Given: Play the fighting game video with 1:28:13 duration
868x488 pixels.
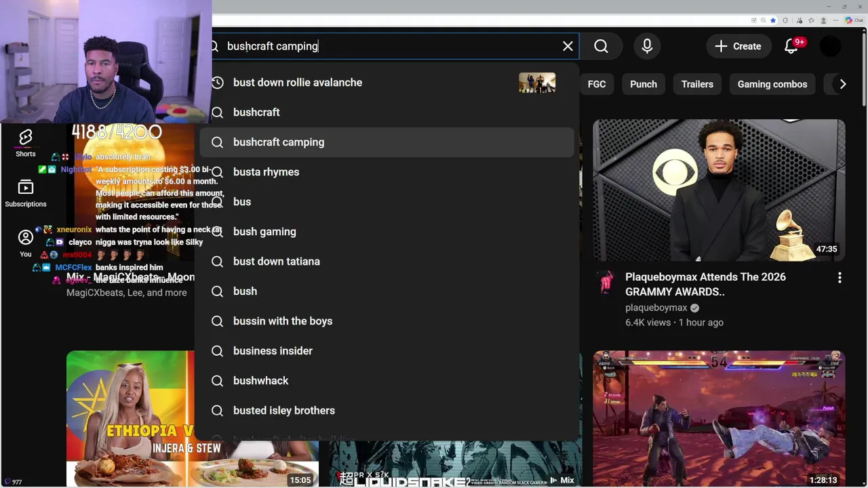Looking at the screenshot, I should [719, 419].
